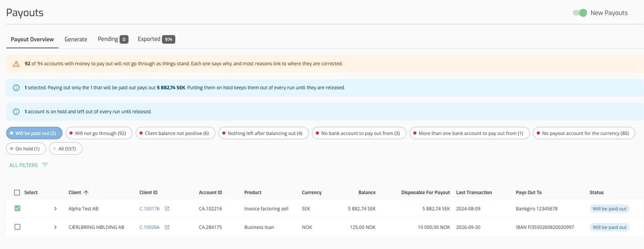Check the CÆRLBRING HØLDING AB row checkbox

coord(17,227)
